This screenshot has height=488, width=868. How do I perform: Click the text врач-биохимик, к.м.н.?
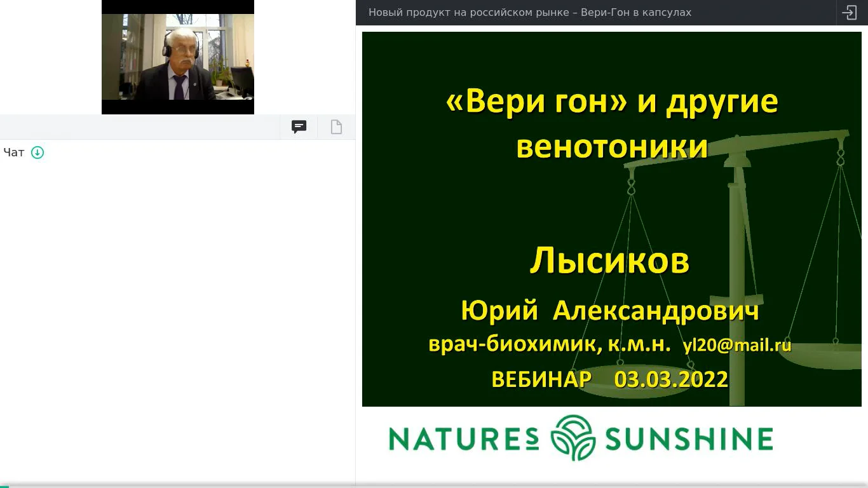click(x=550, y=344)
